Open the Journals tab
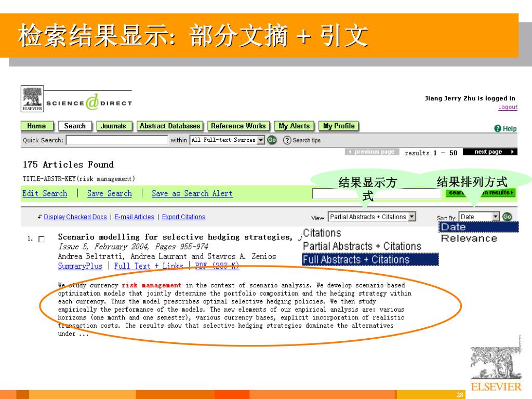Viewport: 532px width, 399px height. point(113,126)
